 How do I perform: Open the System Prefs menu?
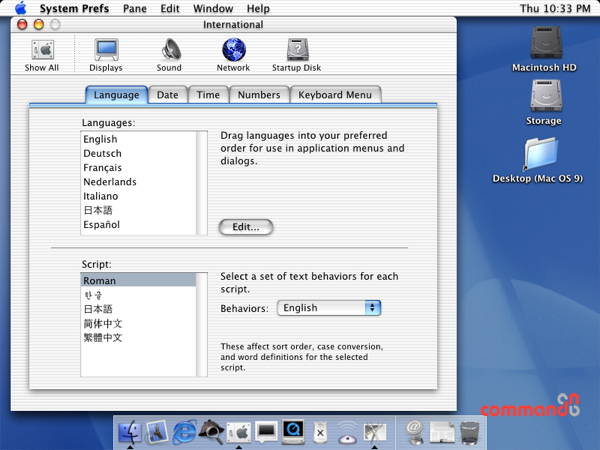pos(74,8)
